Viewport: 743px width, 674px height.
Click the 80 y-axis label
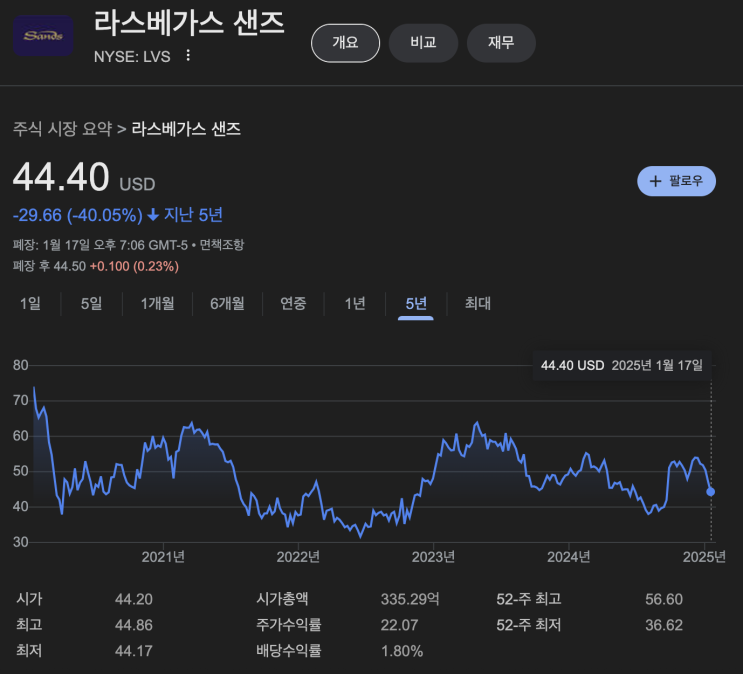tap(20, 365)
